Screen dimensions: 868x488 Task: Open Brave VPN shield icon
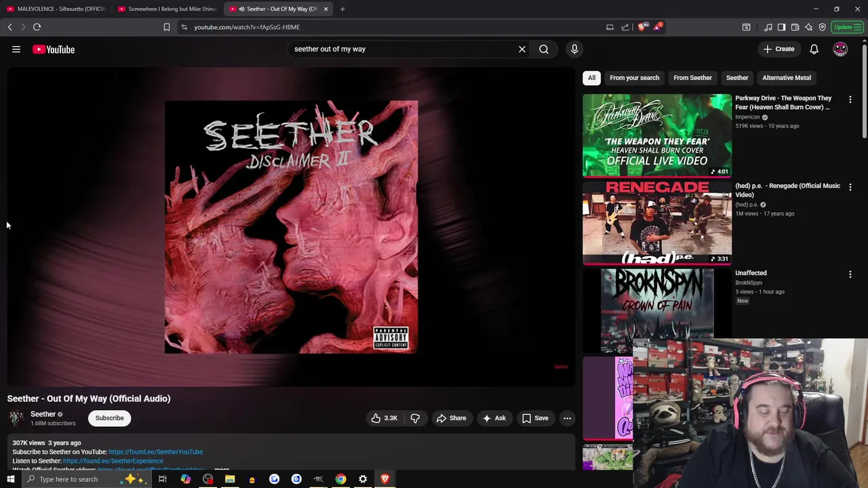(x=822, y=27)
